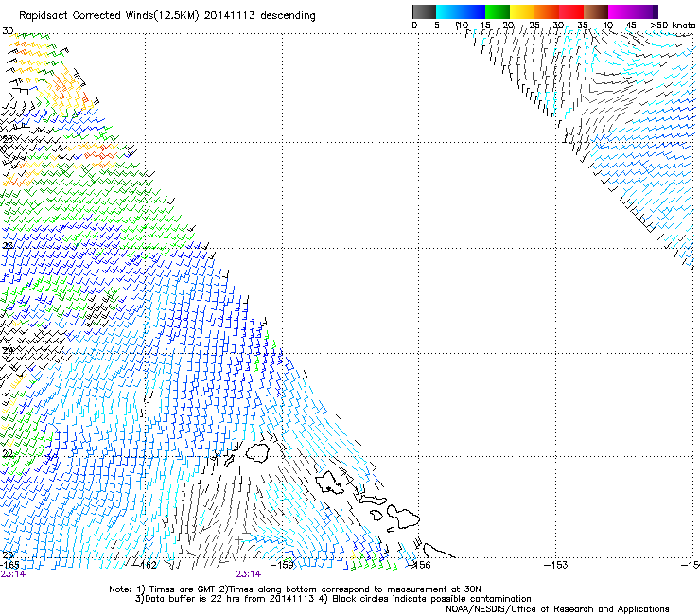Click the 'Rapidscat Corrected Winds(12.5KM)' title text

click(x=110, y=16)
